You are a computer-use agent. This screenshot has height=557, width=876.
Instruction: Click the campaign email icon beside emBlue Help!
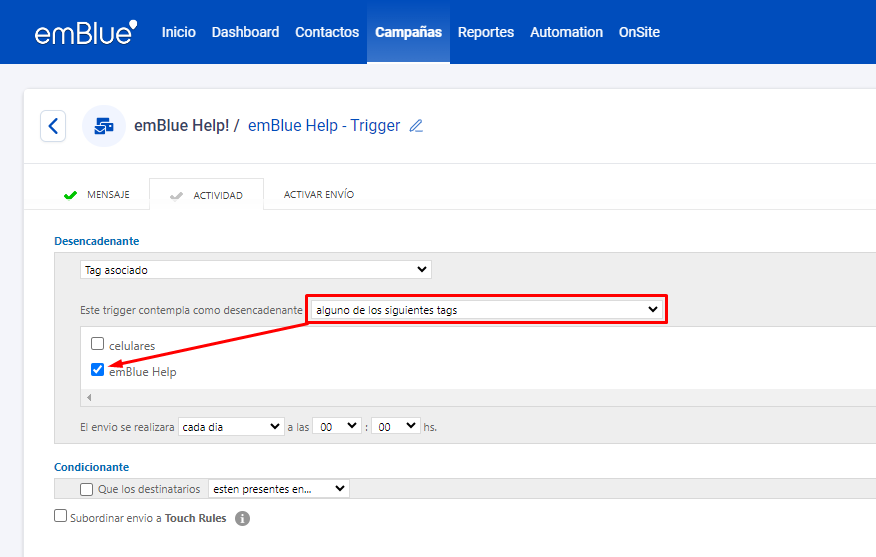pos(104,126)
